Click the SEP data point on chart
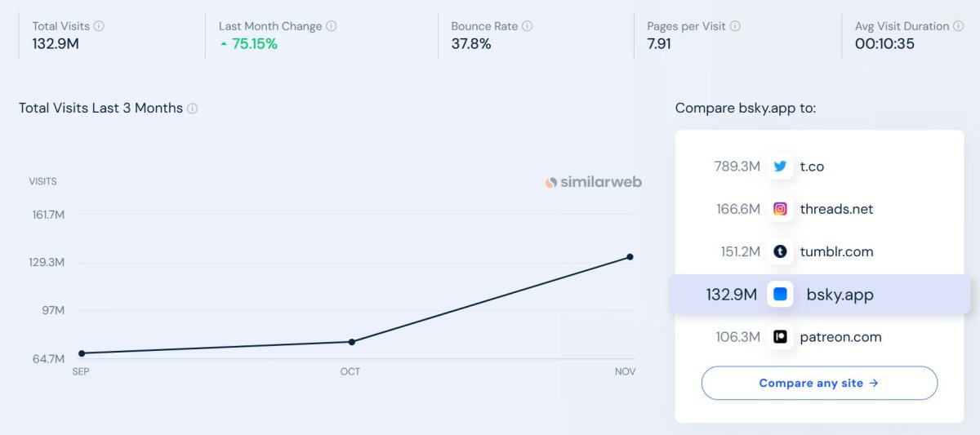980x435 pixels. (82, 353)
